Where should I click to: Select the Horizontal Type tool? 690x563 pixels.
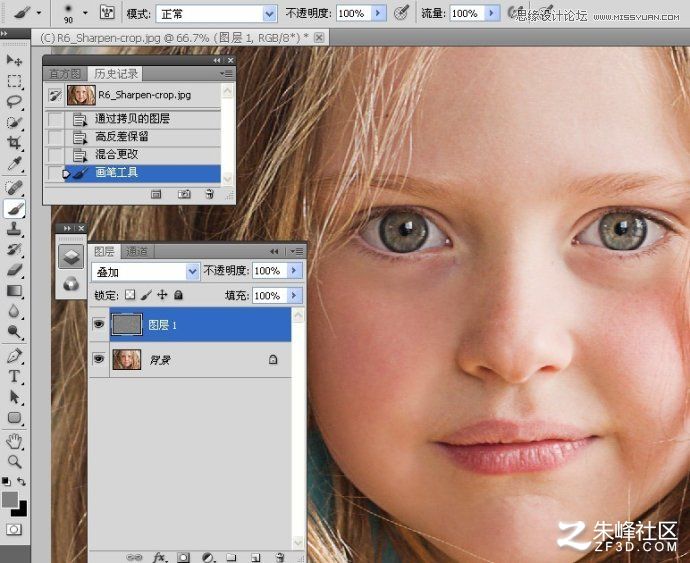14,376
